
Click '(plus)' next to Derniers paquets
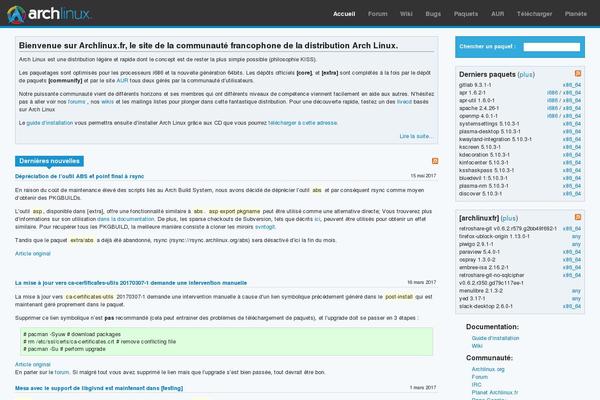[x=526, y=75]
